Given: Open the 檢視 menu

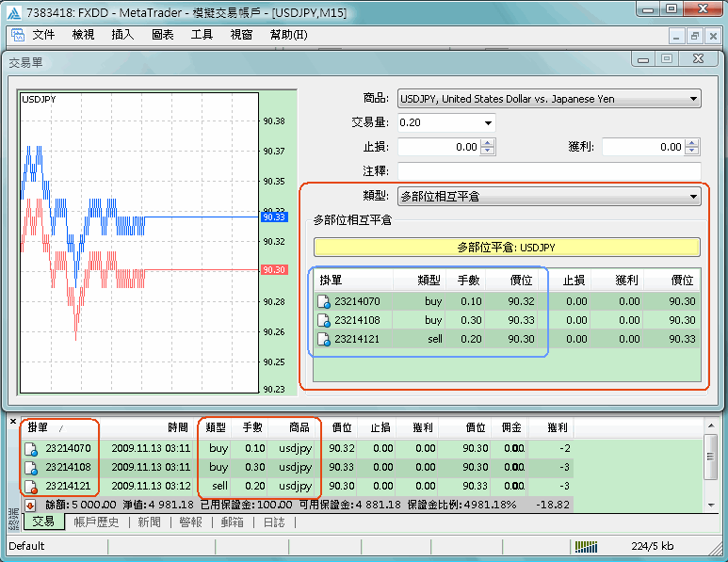Looking at the screenshot, I should click(x=83, y=35).
